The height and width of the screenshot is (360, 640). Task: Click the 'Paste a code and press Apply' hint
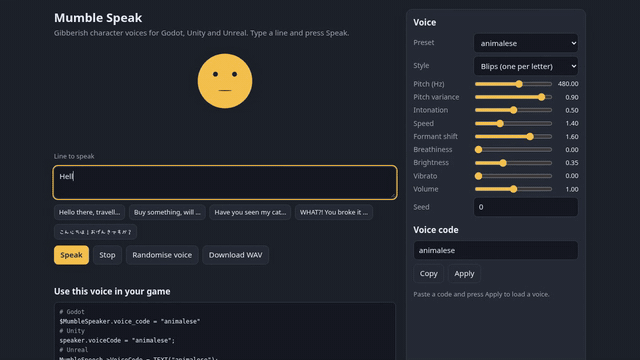pyautogui.click(x=481, y=294)
